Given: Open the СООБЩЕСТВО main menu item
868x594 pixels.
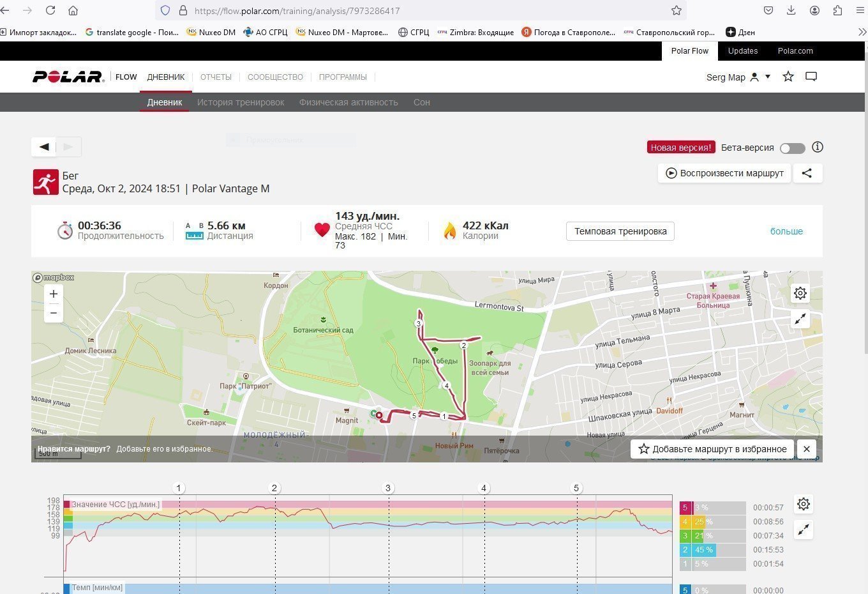Looking at the screenshot, I should point(275,77).
